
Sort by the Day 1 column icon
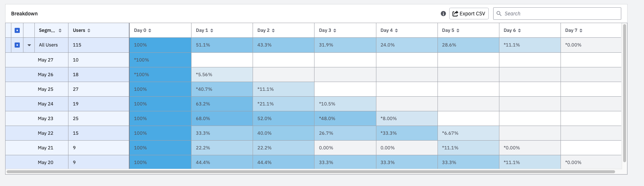click(212, 30)
